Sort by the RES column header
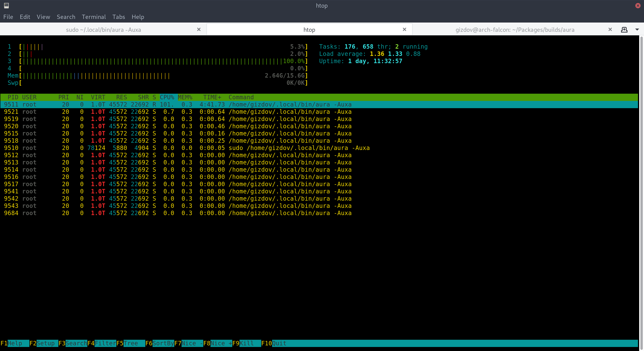This screenshot has height=351, width=644. pos(122,97)
